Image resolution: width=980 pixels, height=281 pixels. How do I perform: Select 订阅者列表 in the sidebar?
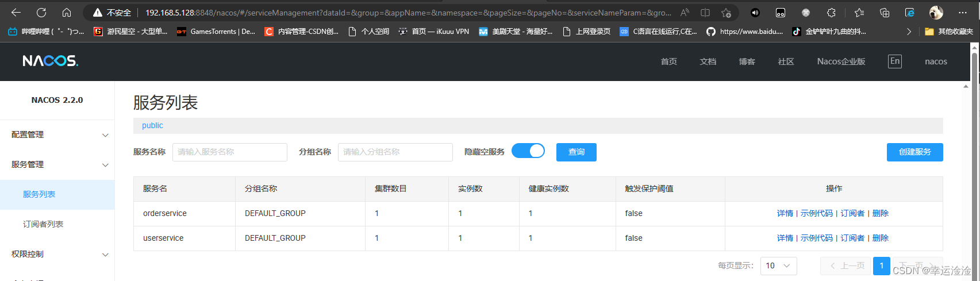[57, 224]
